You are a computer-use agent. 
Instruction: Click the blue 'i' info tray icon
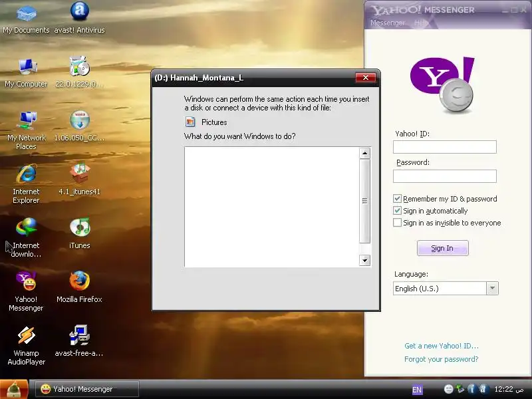471,389
